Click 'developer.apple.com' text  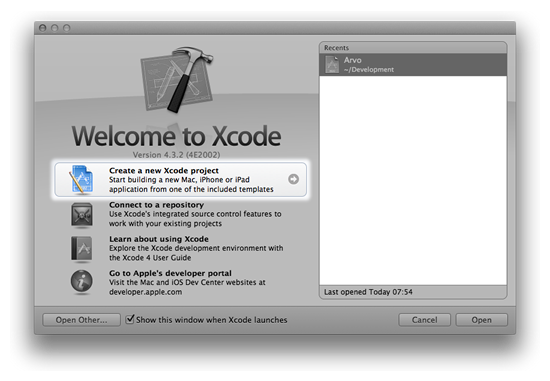(x=146, y=292)
